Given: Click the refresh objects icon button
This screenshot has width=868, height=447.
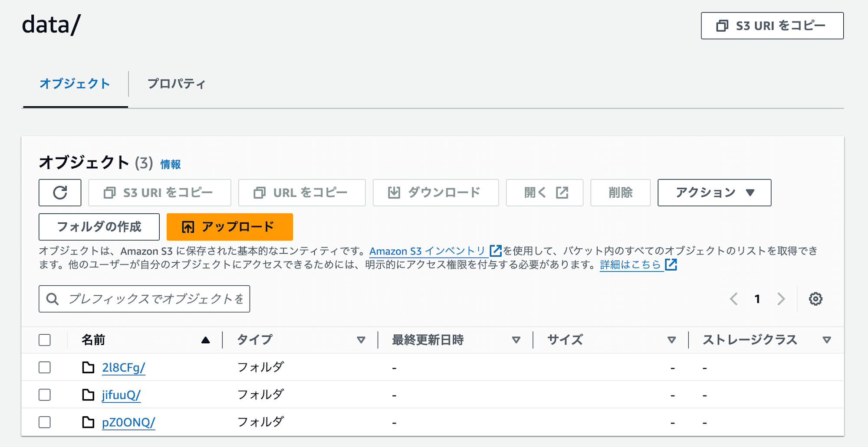Looking at the screenshot, I should tap(60, 193).
